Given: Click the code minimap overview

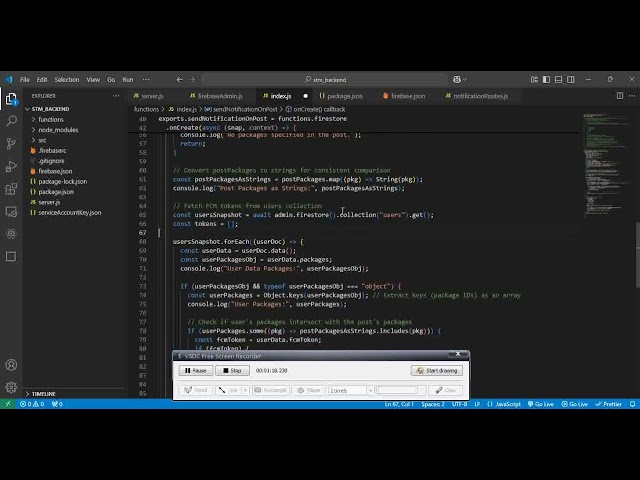Looking at the screenshot, I should pos(605,163).
